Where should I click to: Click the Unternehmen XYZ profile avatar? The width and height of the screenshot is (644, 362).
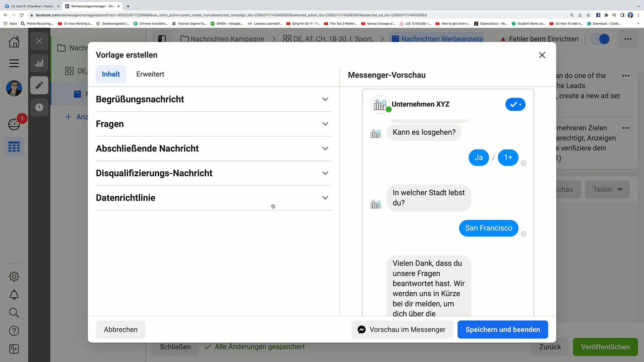click(380, 104)
